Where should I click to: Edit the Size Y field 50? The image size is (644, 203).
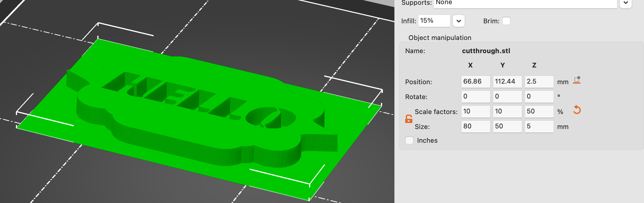pos(508,126)
